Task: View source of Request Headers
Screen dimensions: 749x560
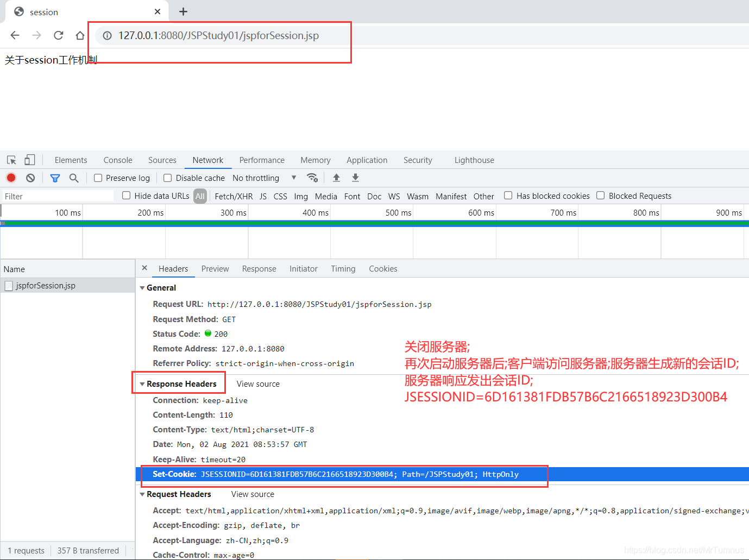Action: click(x=253, y=494)
